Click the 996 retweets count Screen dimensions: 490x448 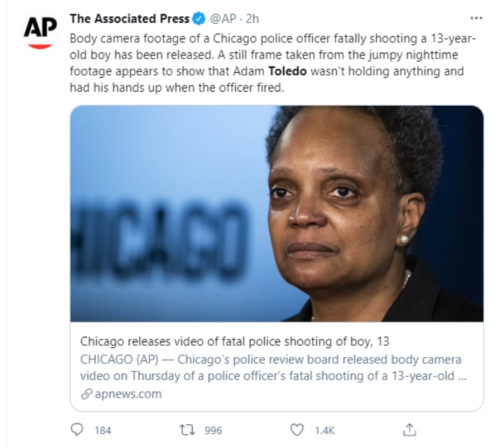coord(213,430)
